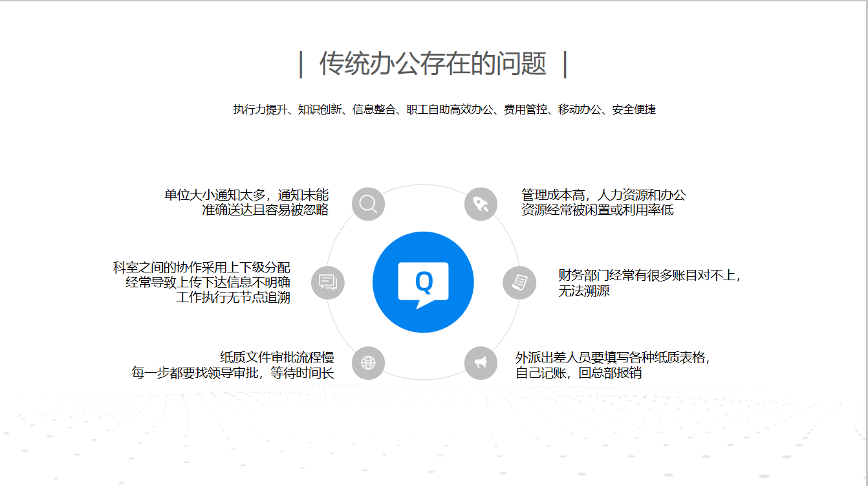This screenshot has width=868, height=486.
Task: Select text 工作执行无节点追溯
Action: coord(233,297)
